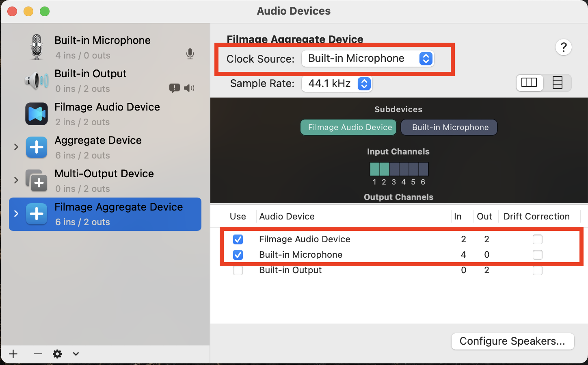Select the Filmage Audio Device subdevice pill
Viewport: 588px width, 365px height.
click(x=348, y=127)
